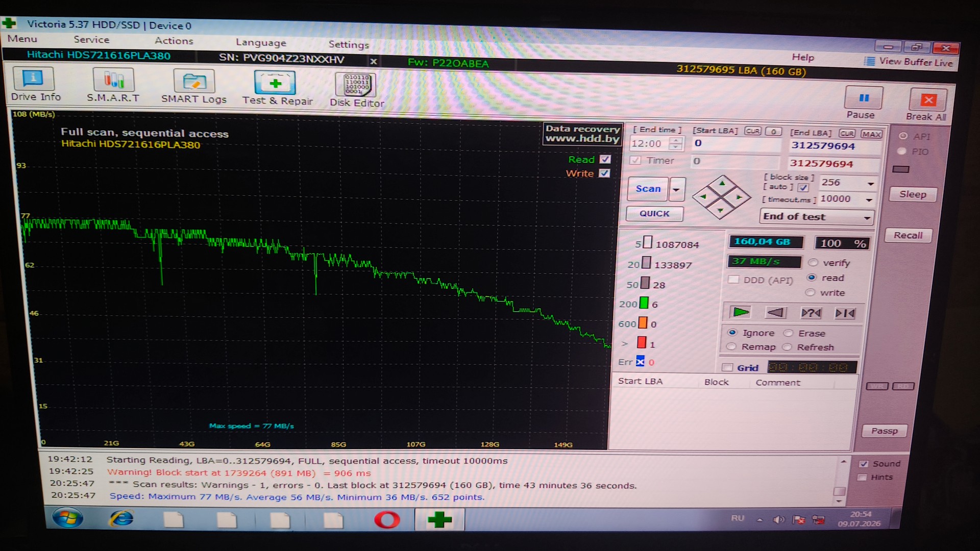Adjust End time spinner arrows
Viewport: 980px width, 551px height.
675,144
